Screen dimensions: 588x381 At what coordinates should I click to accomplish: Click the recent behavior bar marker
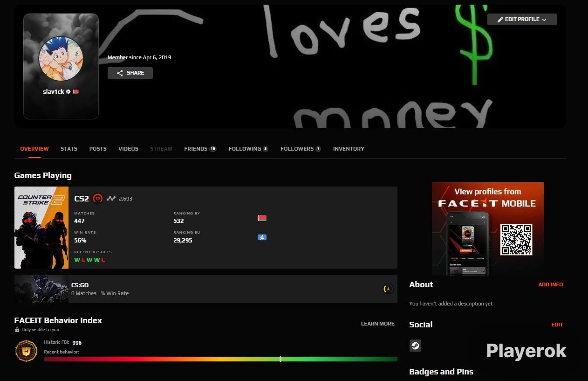click(280, 359)
